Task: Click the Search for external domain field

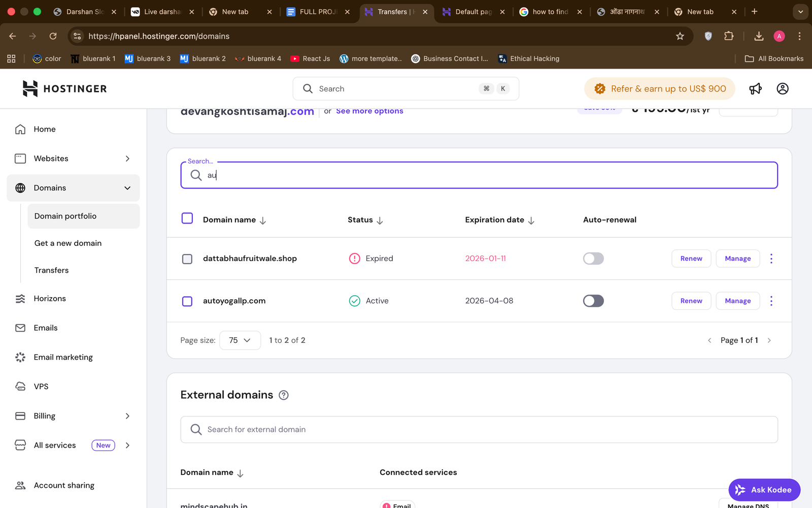Action: tap(479, 429)
